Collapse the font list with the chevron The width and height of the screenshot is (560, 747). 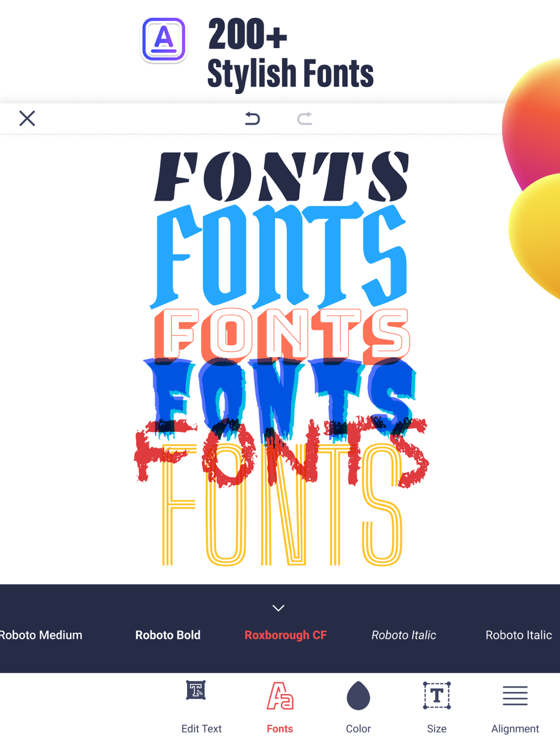(x=278, y=608)
